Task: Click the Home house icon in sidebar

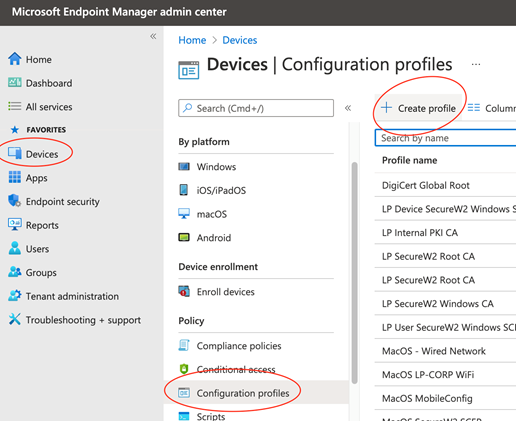Action: click(x=15, y=59)
